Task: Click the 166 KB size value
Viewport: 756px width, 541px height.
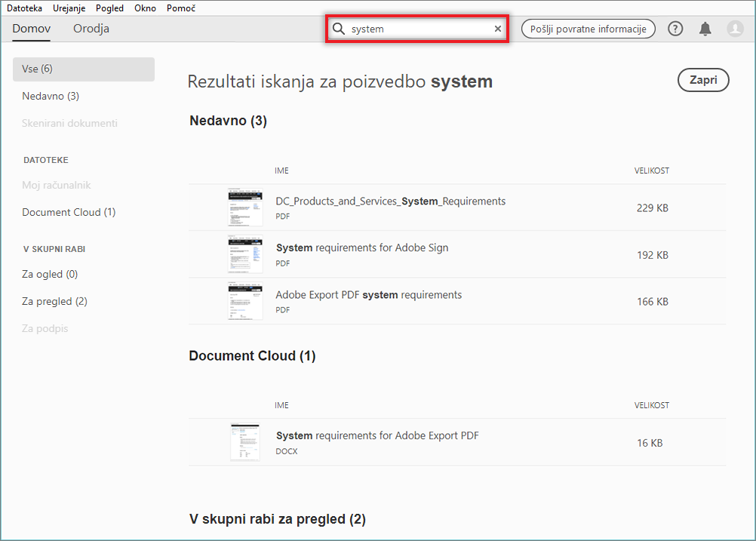Action: (x=653, y=302)
